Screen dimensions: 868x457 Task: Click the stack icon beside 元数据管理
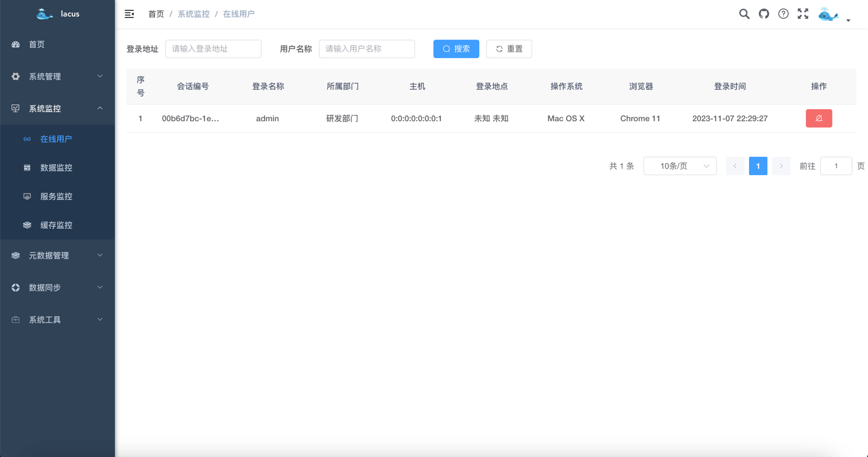click(15, 255)
